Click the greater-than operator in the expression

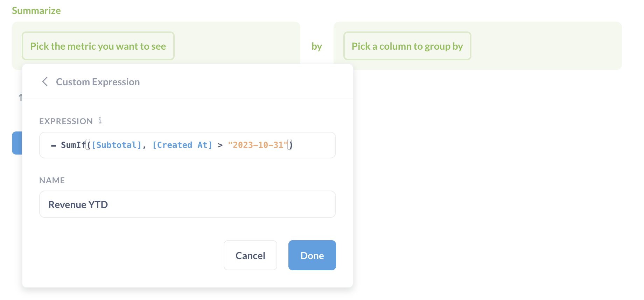[x=220, y=145]
